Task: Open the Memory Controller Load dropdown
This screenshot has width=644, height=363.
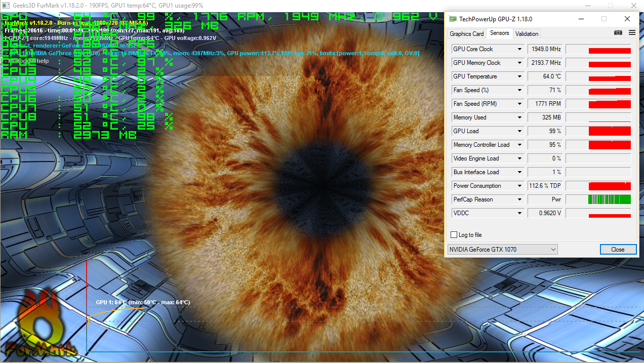Action: pos(519,145)
